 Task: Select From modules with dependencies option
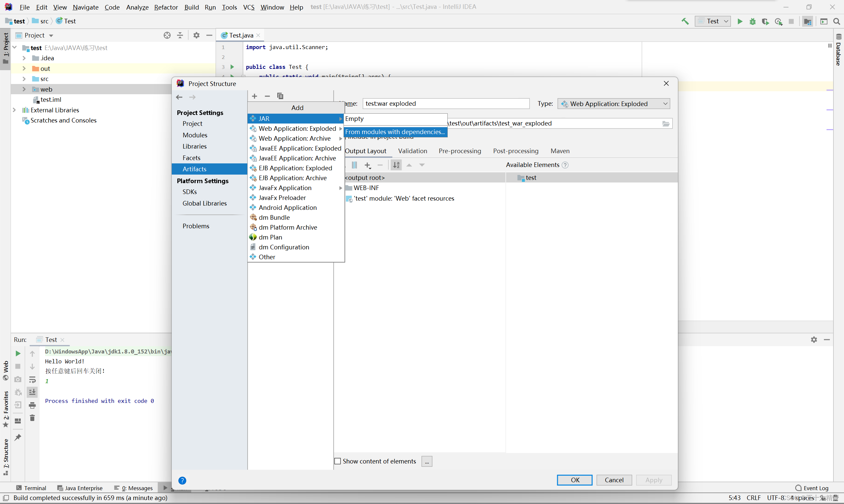[x=395, y=132]
